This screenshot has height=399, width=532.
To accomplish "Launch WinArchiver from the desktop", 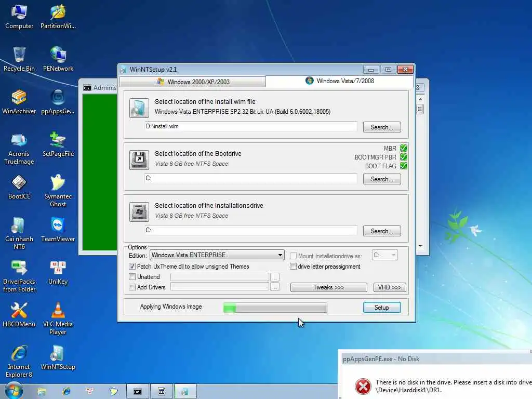I will click(19, 102).
